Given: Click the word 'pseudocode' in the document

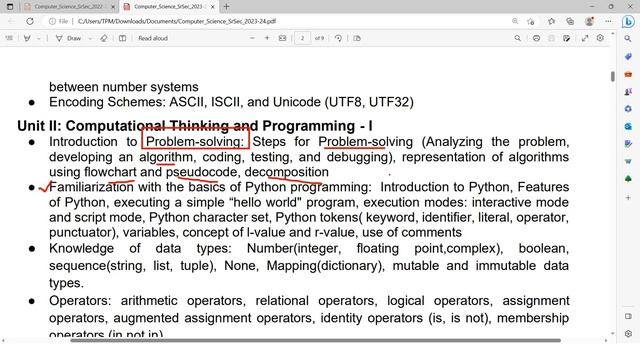Looking at the screenshot, I should pyautogui.click(x=202, y=172).
